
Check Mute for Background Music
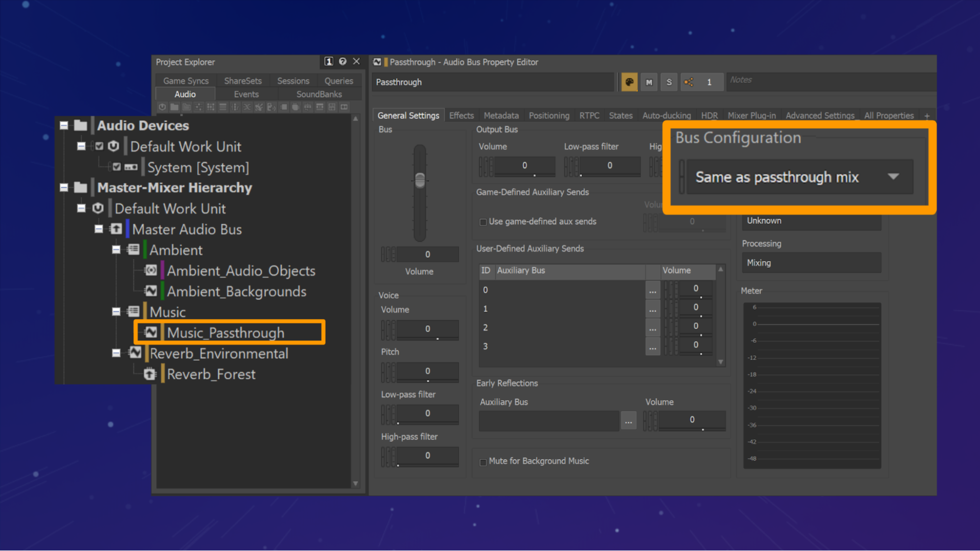point(483,462)
